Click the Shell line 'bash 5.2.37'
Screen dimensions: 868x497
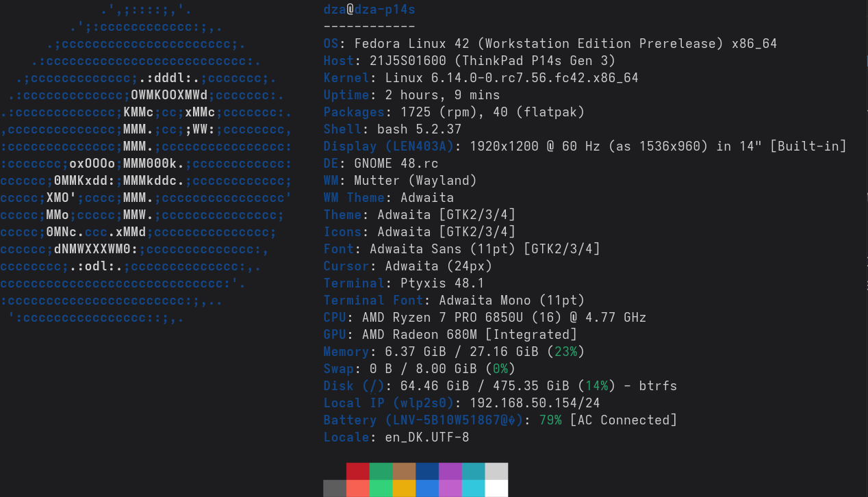coord(393,129)
